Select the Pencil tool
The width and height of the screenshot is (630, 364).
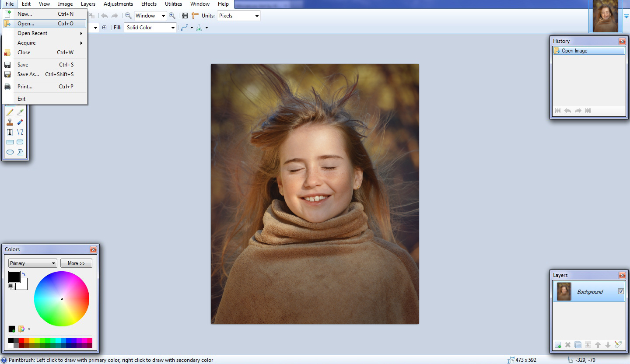click(10, 112)
